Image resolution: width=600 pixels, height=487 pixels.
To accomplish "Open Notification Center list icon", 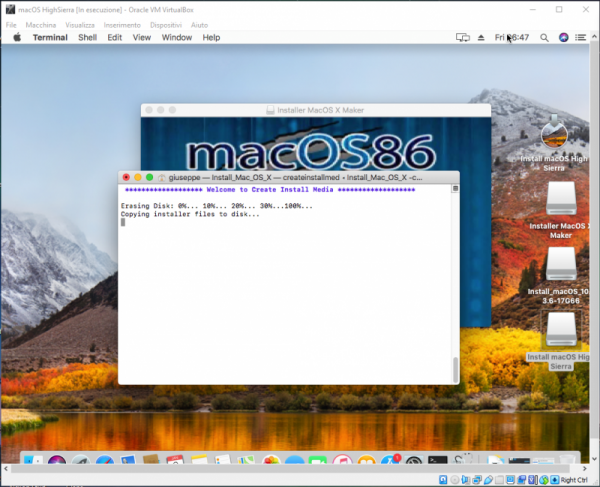I will pyautogui.click(x=580, y=37).
